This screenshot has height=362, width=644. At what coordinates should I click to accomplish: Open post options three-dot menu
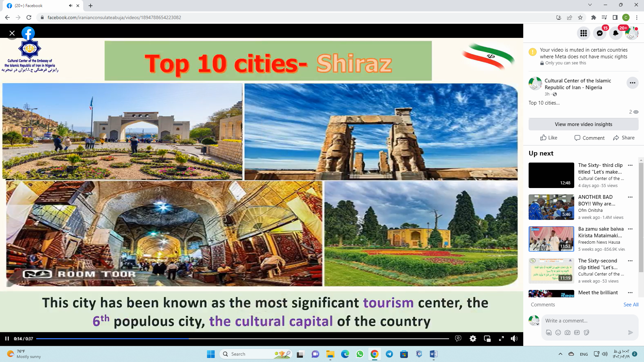633,83
